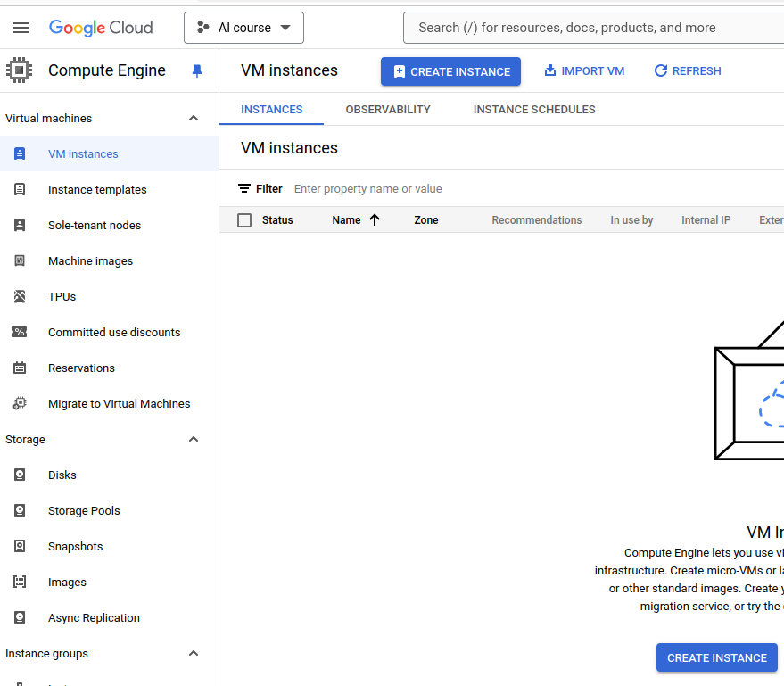Click the AI course project icon

[203, 27]
